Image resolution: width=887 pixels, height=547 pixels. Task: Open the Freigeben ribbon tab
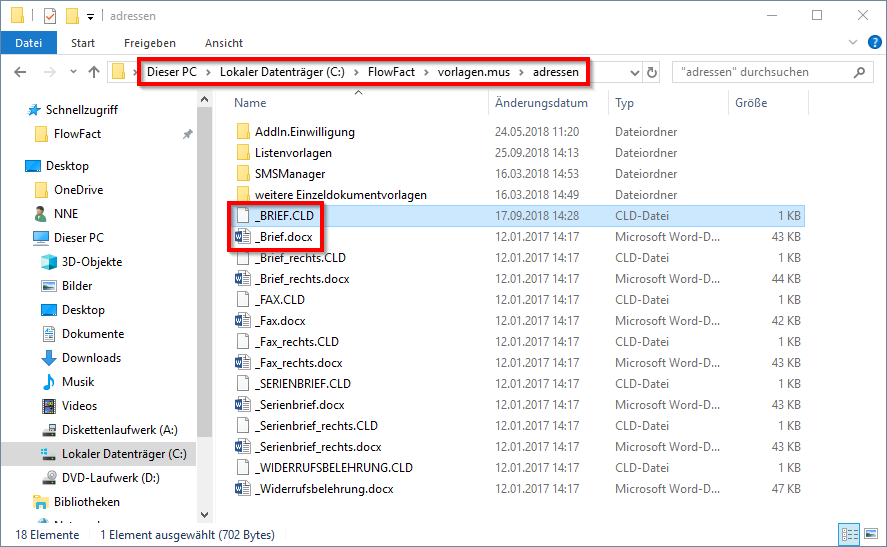pyautogui.click(x=150, y=43)
